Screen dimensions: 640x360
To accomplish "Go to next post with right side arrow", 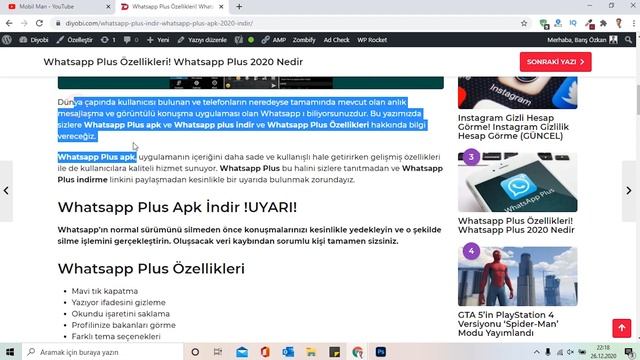I will (x=629, y=191).
